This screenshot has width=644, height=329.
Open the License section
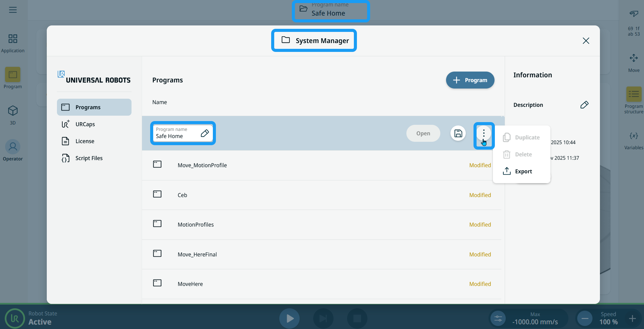(85, 141)
